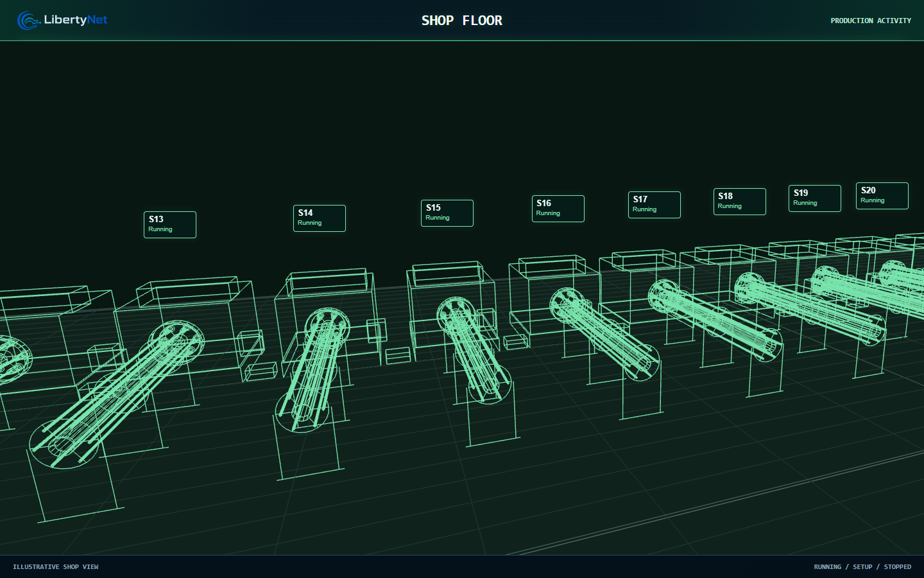The image size is (924, 578).
Task: Click the PRODUCTION ACTIVITY header text
Action: point(871,21)
